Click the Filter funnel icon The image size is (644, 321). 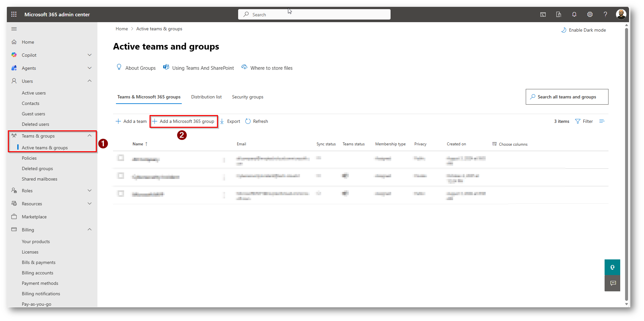tap(578, 121)
